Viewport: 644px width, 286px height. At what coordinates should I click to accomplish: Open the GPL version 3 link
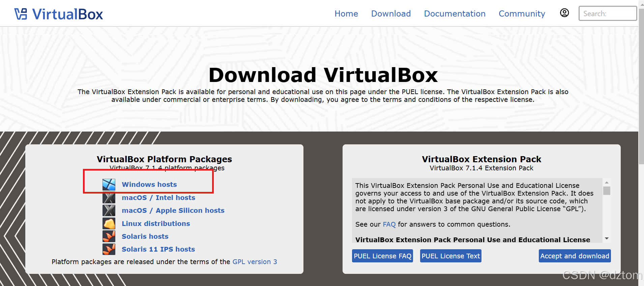(255, 262)
